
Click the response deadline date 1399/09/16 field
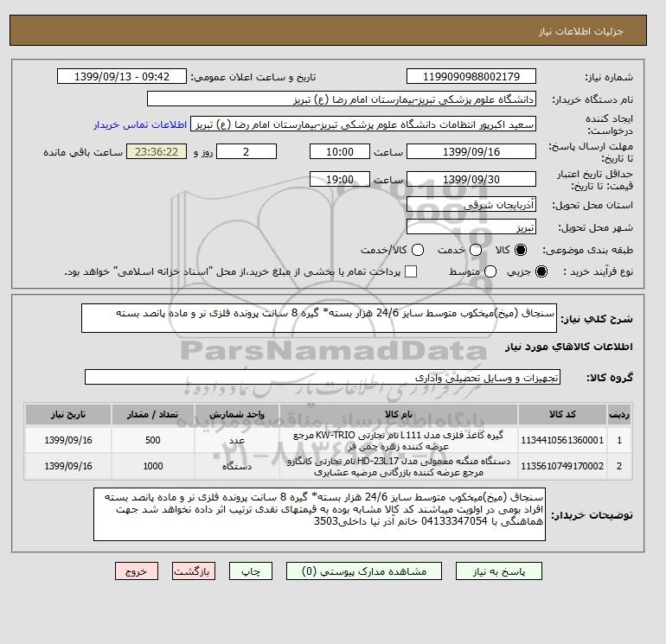coord(471,151)
